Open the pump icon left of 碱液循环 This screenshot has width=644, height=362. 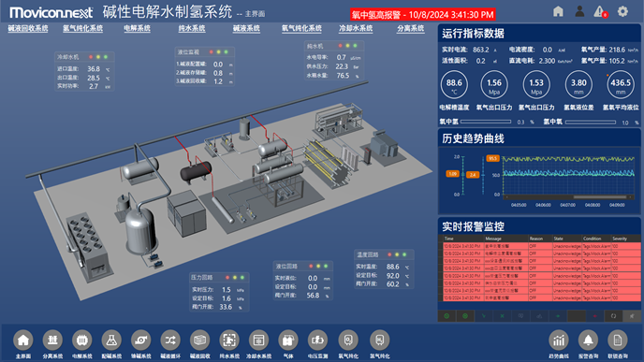point(140,340)
